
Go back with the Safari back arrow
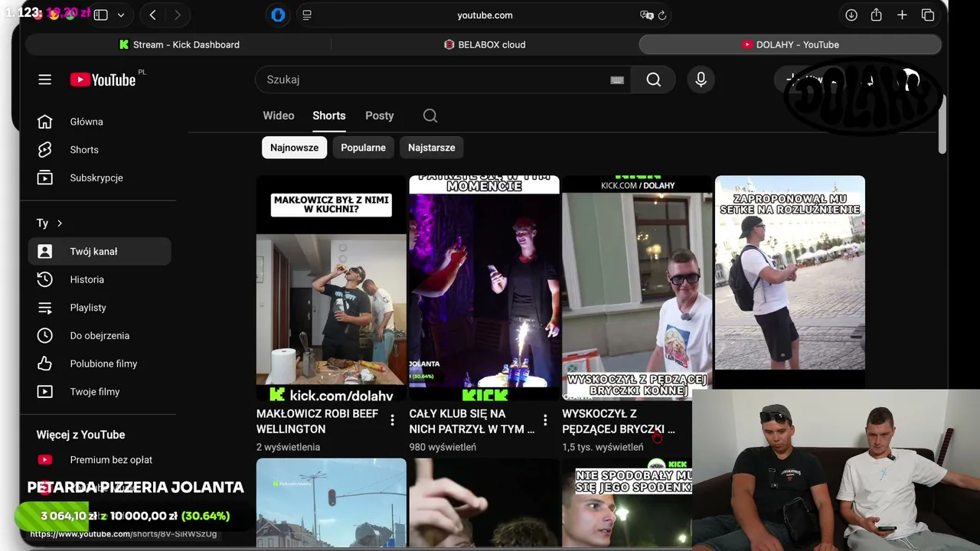point(153,15)
